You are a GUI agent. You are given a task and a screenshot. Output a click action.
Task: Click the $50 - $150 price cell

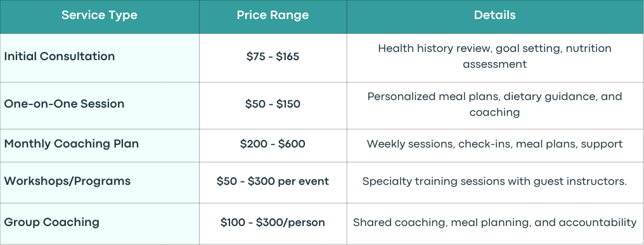click(x=273, y=106)
